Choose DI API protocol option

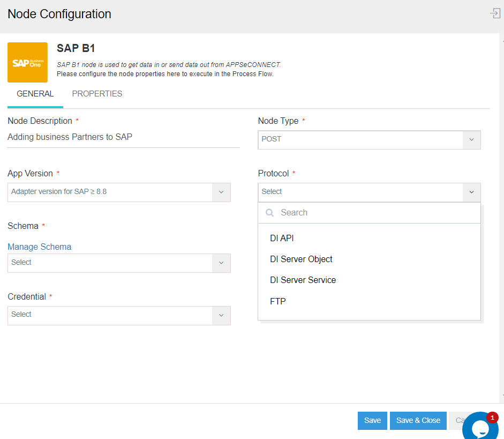282,238
